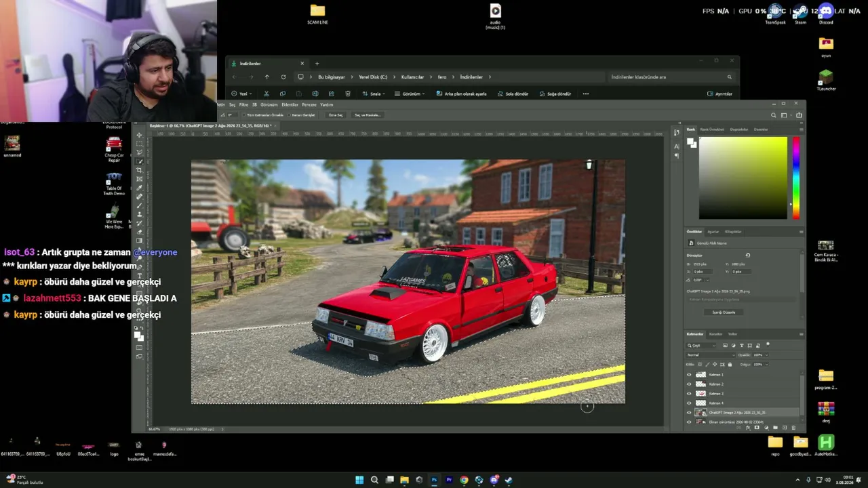The height and width of the screenshot is (488, 868).
Task: Lock all attributes of the layer
Action: pos(730,365)
